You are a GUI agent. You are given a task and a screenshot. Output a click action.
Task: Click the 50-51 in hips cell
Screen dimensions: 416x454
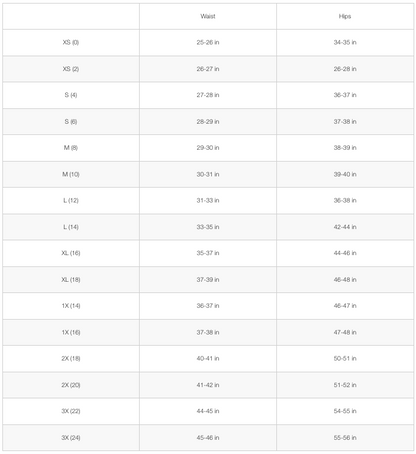pyautogui.click(x=345, y=358)
